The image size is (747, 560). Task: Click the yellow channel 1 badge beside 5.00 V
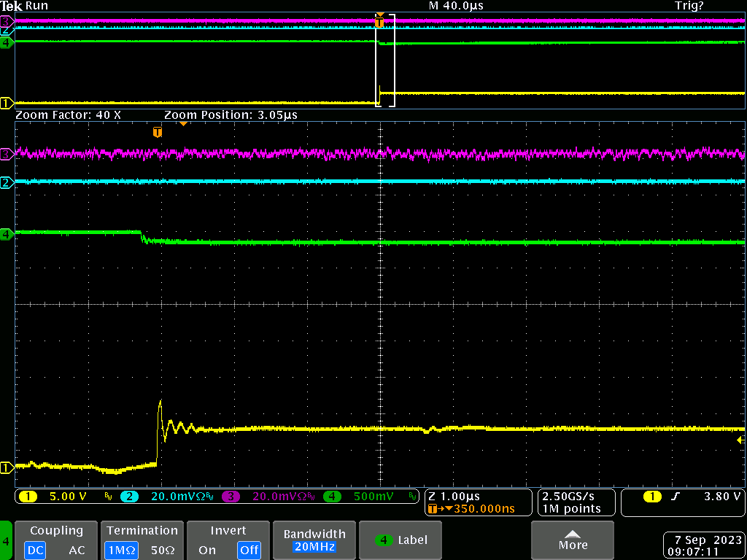[x=28, y=497]
